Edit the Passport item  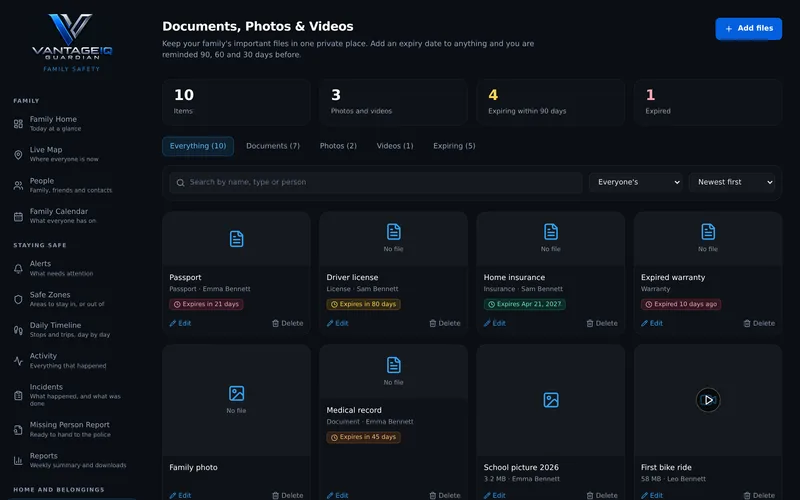coord(180,323)
